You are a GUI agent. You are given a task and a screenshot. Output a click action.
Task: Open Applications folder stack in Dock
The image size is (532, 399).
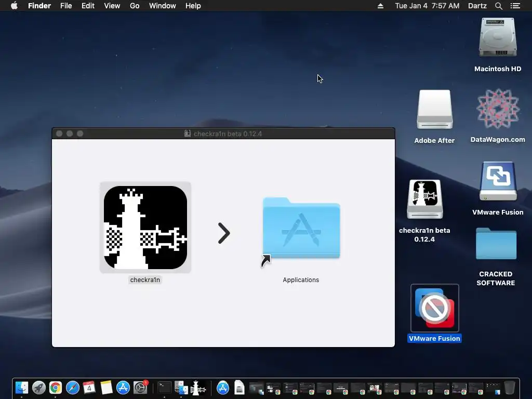pos(223,388)
